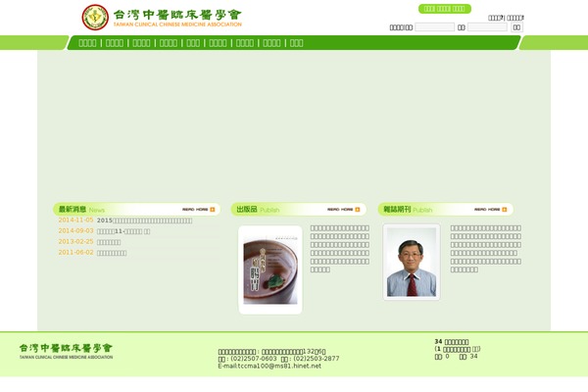Open the news item dated 2013-02-25
588x392 pixels.
coord(109,242)
